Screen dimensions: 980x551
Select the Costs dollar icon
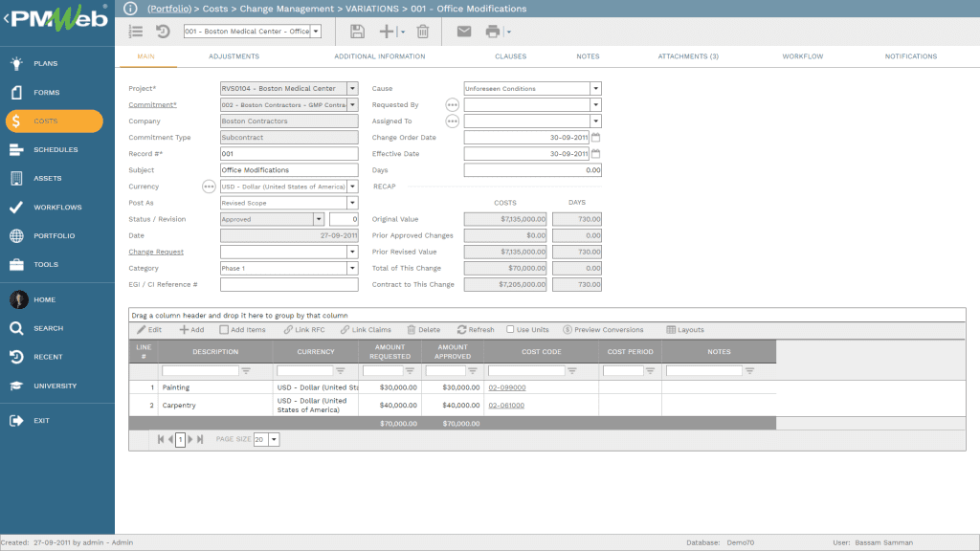pos(17,121)
